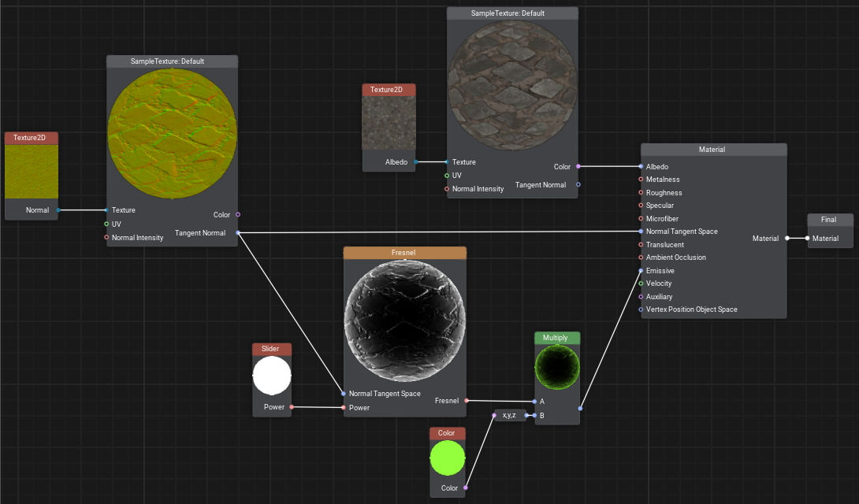Select the Emissive input port on Material node
This screenshot has height=504, width=859.
coord(641,270)
